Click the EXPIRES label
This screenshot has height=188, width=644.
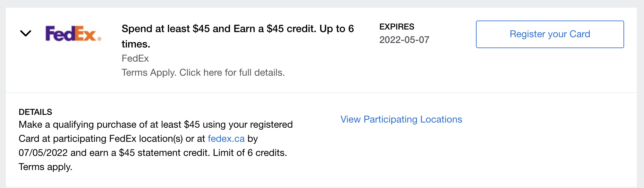(397, 27)
